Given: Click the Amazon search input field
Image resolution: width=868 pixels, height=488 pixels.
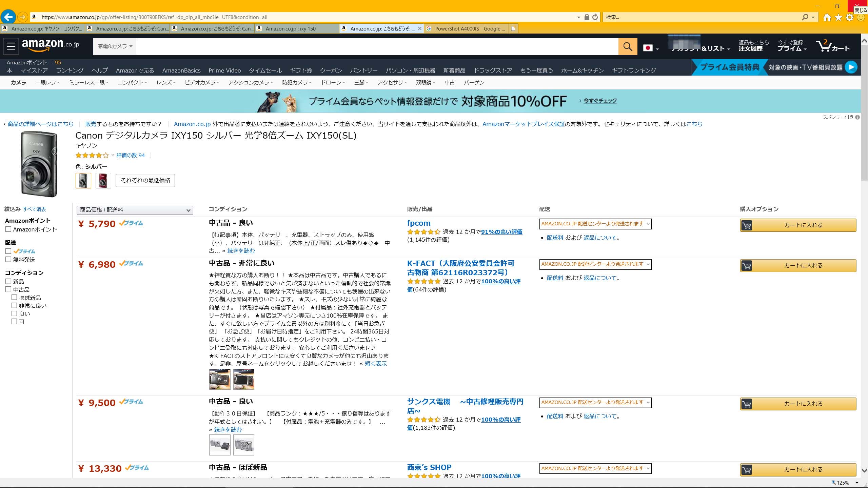Looking at the screenshot, I should (377, 46).
